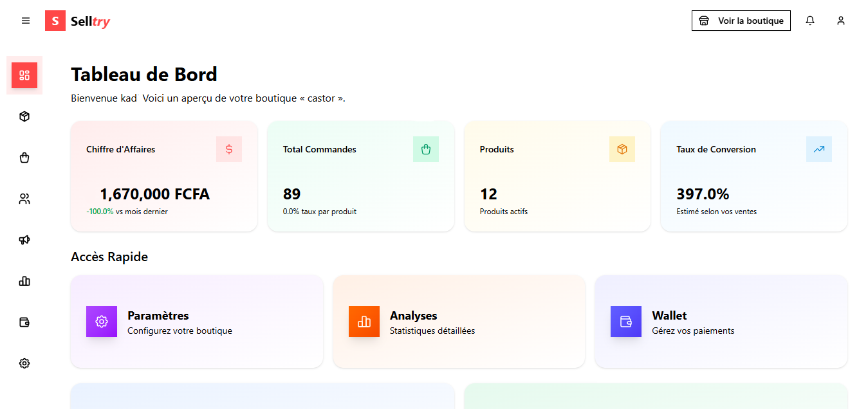The height and width of the screenshot is (409, 868).
Task: Open the notifications bell
Action: click(810, 21)
